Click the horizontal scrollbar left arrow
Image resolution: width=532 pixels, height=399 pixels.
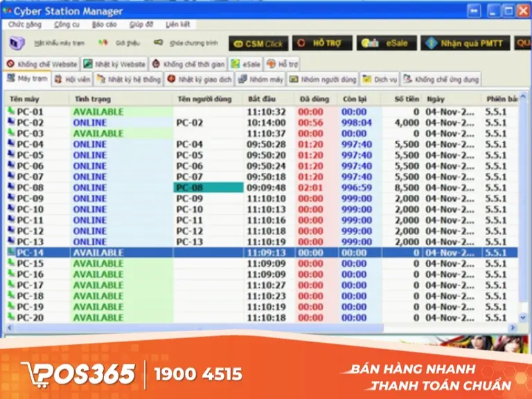pos(10,328)
